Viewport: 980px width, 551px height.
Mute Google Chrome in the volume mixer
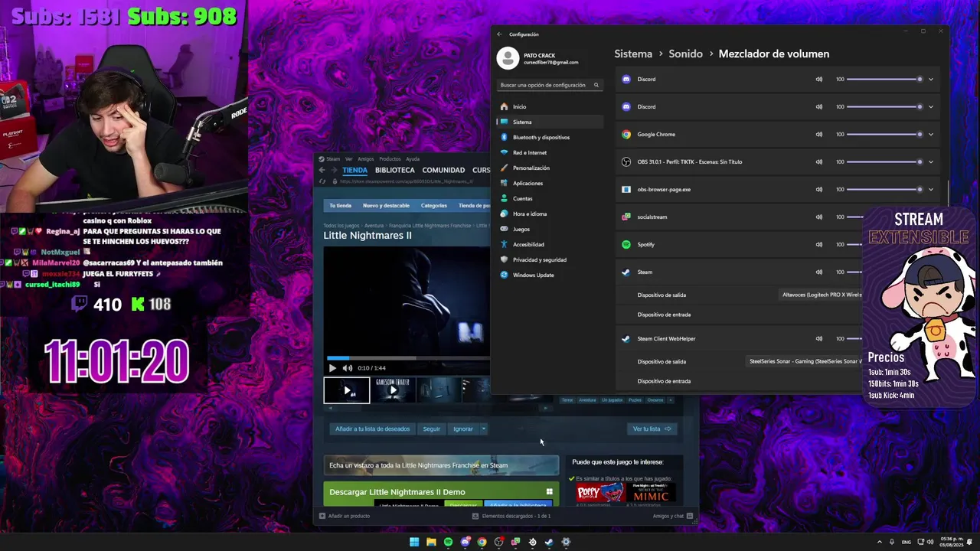818,134
